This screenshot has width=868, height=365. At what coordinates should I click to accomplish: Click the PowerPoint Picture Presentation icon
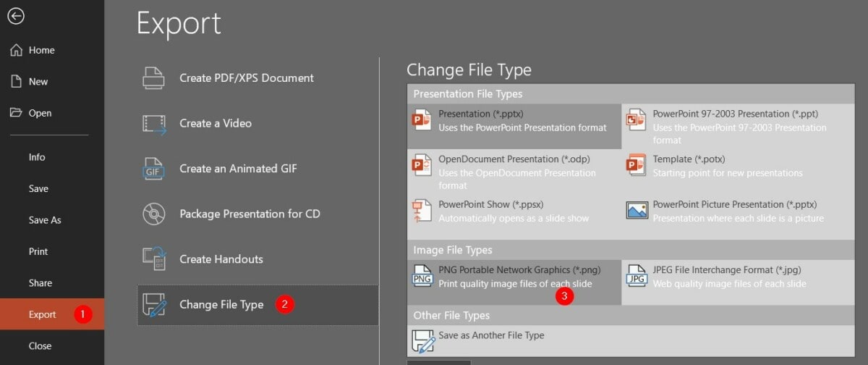coord(637,211)
